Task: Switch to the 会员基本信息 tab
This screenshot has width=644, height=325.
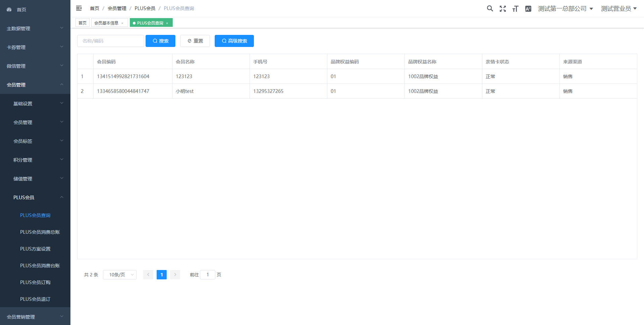Action: [x=106, y=23]
